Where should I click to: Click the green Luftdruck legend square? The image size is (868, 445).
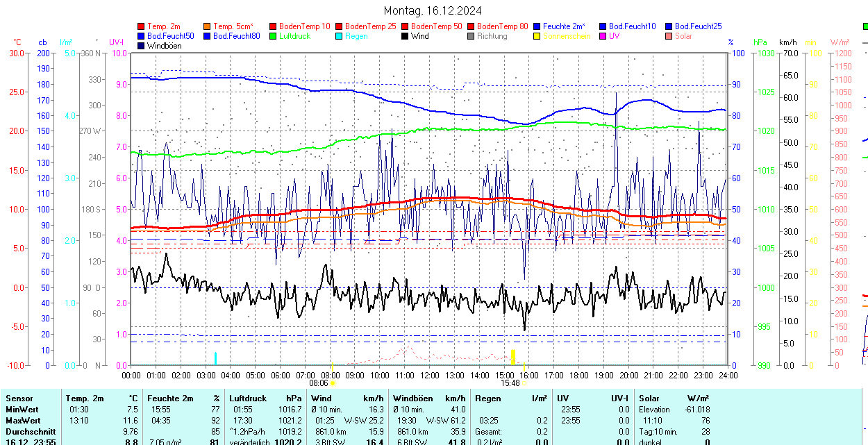(x=273, y=36)
